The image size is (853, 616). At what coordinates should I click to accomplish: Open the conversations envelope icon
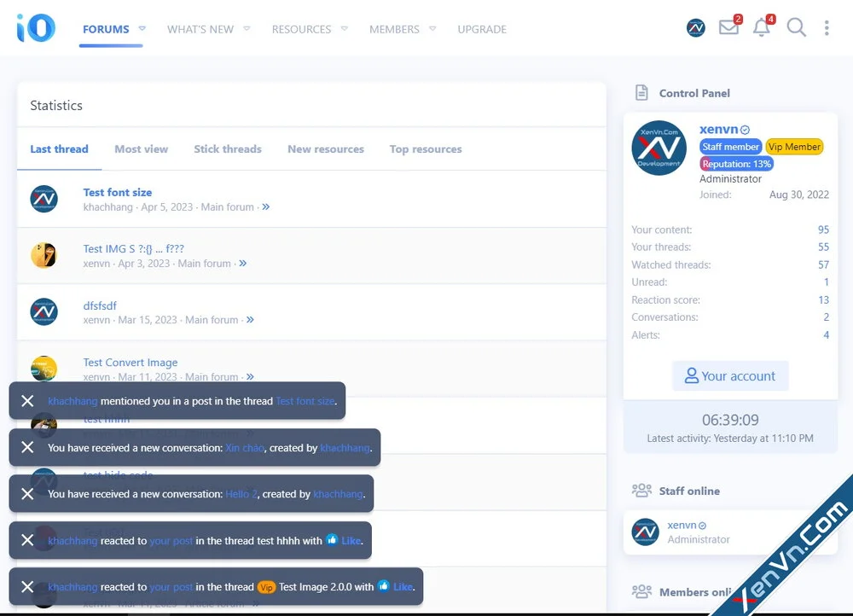728,28
